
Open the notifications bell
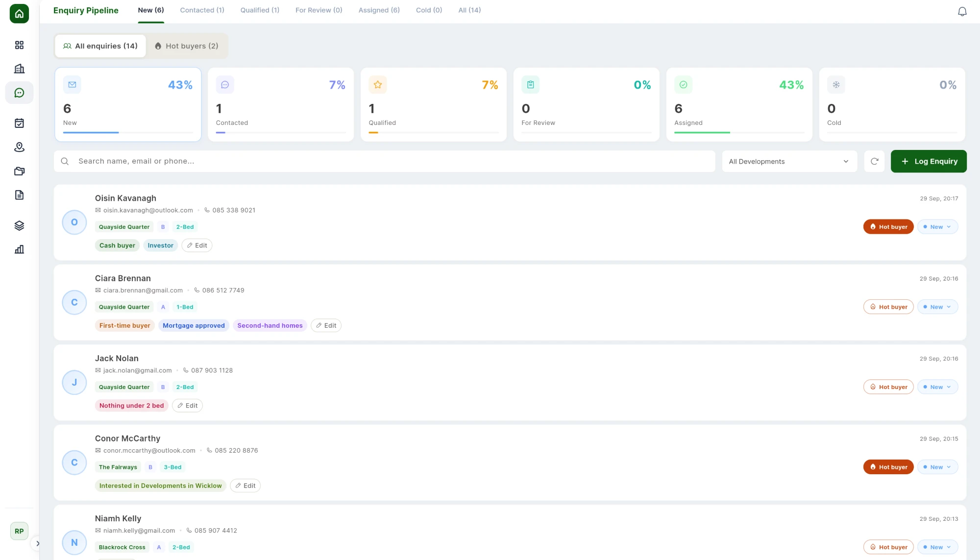[962, 11]
